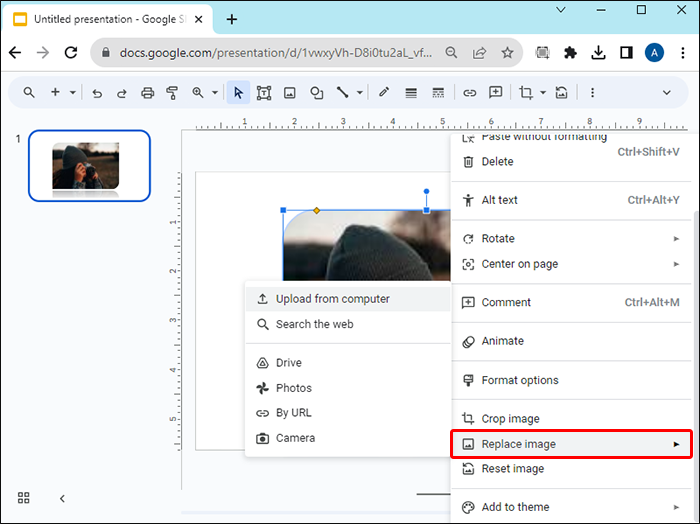Open the border weight icon
This screenshot has height=524, width=700.
pos(411,93)
